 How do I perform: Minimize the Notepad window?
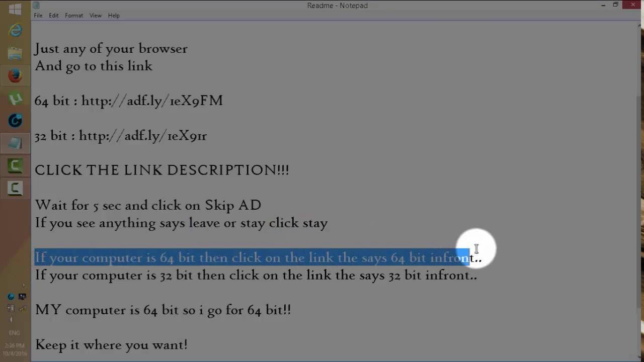tap(603, 5)
